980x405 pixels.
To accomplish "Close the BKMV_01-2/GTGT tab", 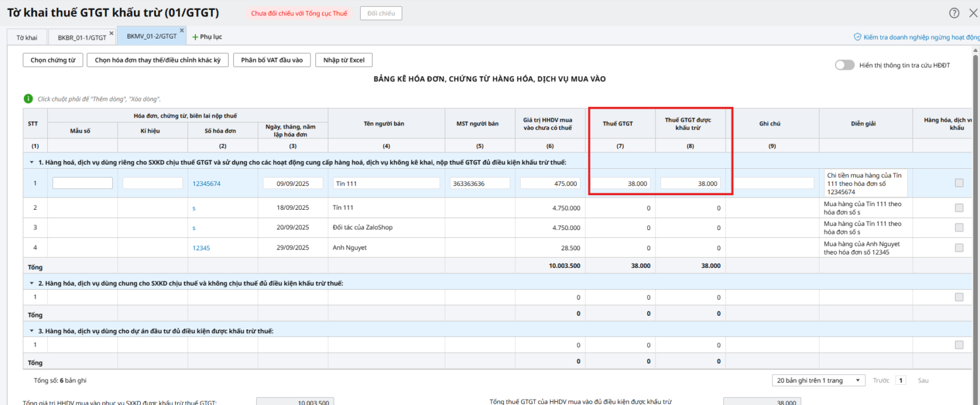I will (x=182, y=31).
